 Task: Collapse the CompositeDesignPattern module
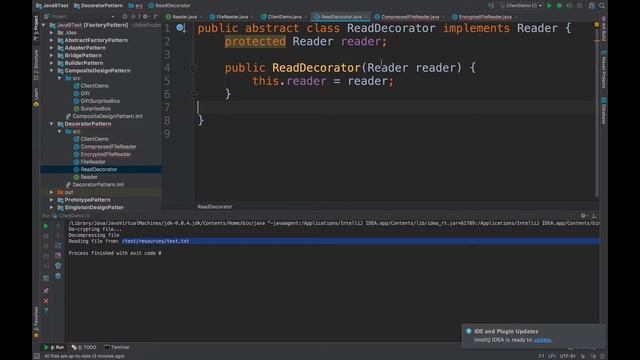click(x=51, y=71)
